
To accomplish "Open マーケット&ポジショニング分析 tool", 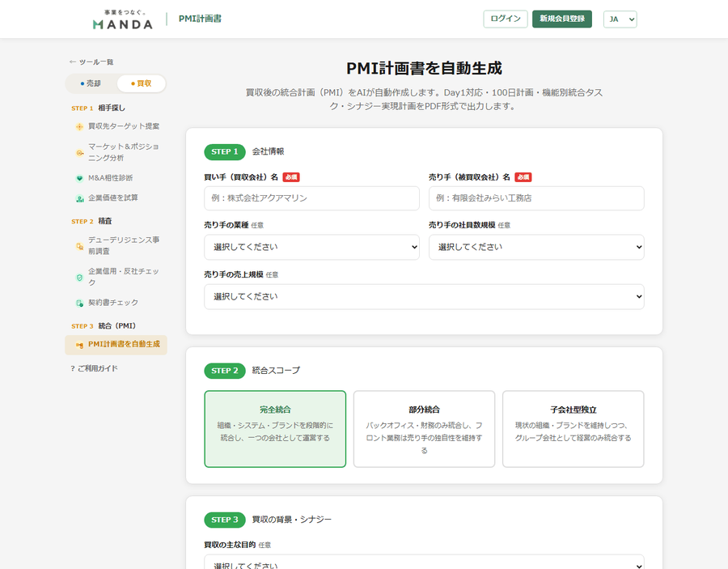I will pos(116,152).
